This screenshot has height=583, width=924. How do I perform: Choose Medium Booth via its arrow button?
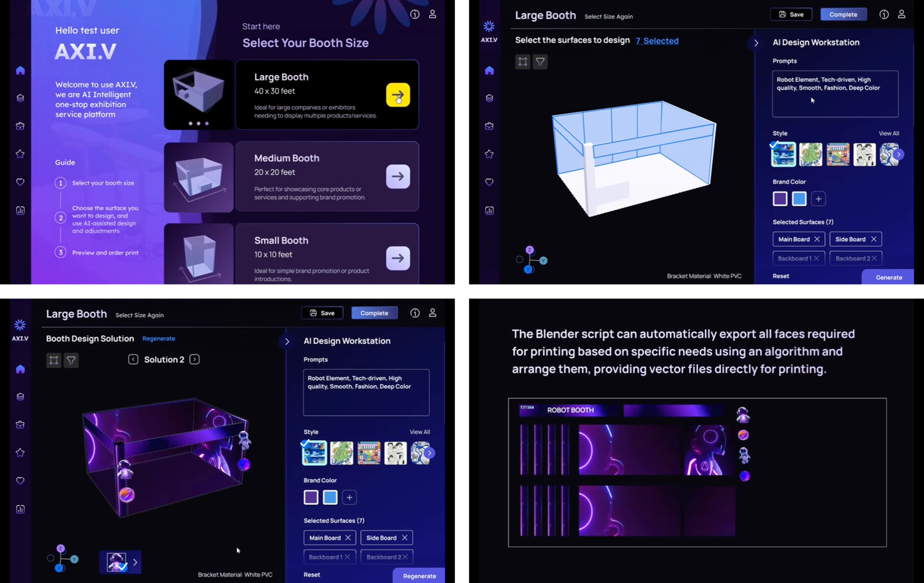tap(398, 176)
